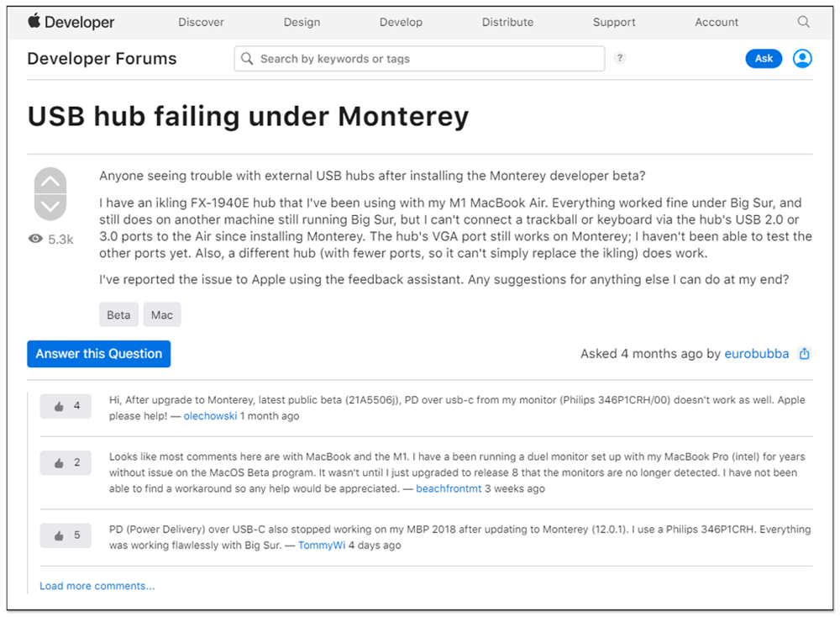Open the search magnifier in top navigation

(803, 22)
